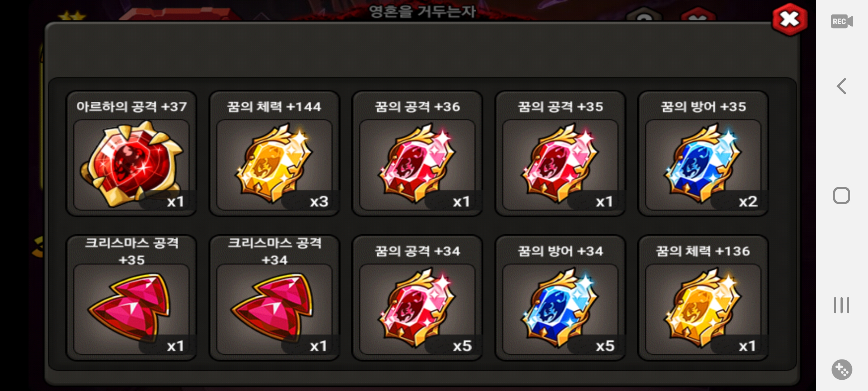The image size is (868, 391).
Task: Choose the 꿈의 공격 +36 red jewel
Action: coord(417,165)
